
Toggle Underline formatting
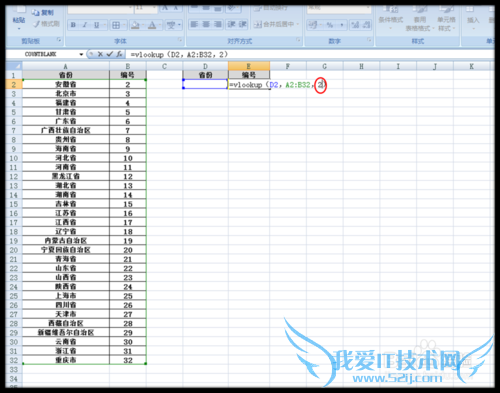coord(96,25)
